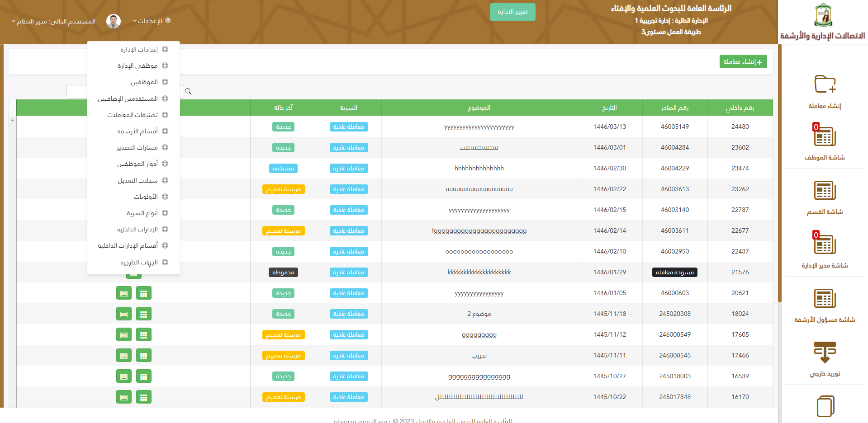Choose الجهات الخارجية in settings menu

pos(139,262)
